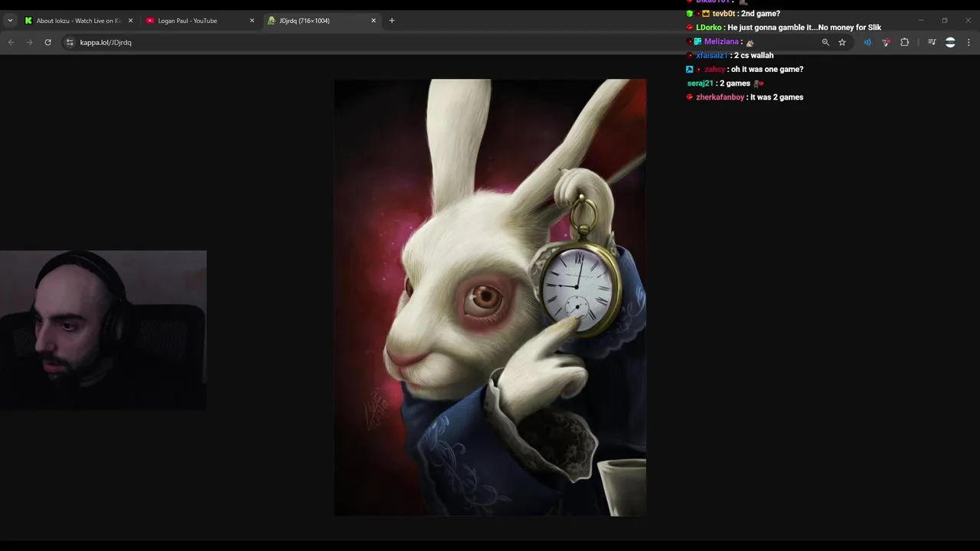Close the browser window
The image size is (980, 551).
pyautogui.click(x=968, y=21)
